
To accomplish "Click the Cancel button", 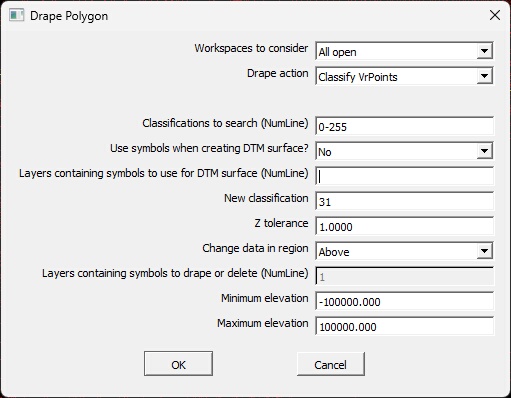I will (x=331, y=364).
